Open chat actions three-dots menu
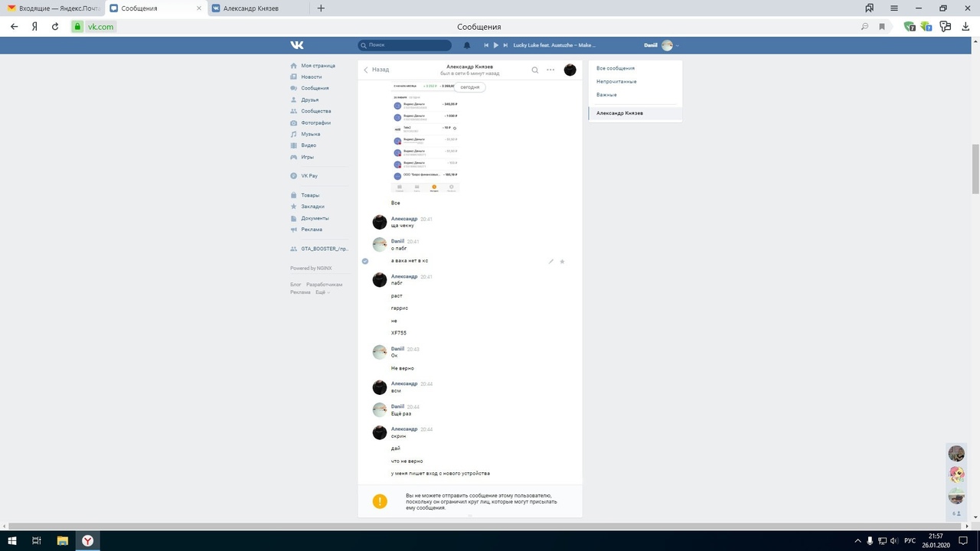 point(550,70)
